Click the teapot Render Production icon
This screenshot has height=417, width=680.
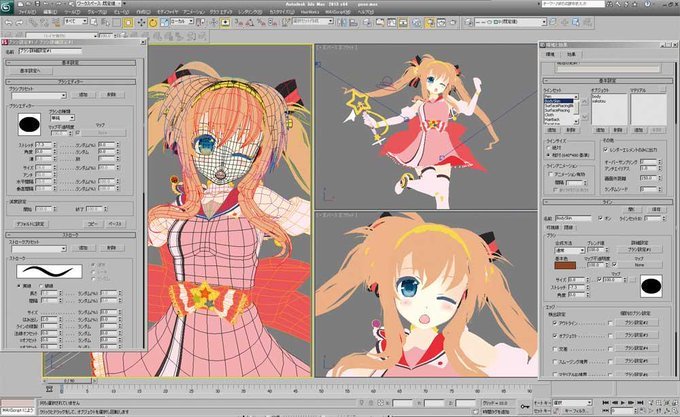(x=453, y=23)
